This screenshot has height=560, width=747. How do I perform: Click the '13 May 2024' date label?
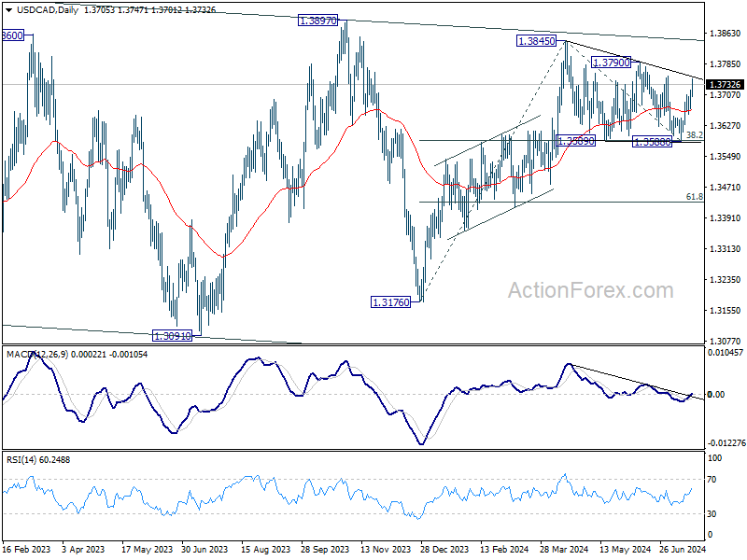pos(625,550)
